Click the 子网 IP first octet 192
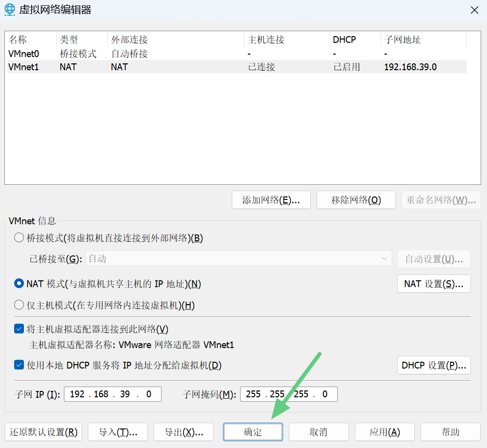The width and height of the screenshot is (487, 448). [x=77, y=394]
